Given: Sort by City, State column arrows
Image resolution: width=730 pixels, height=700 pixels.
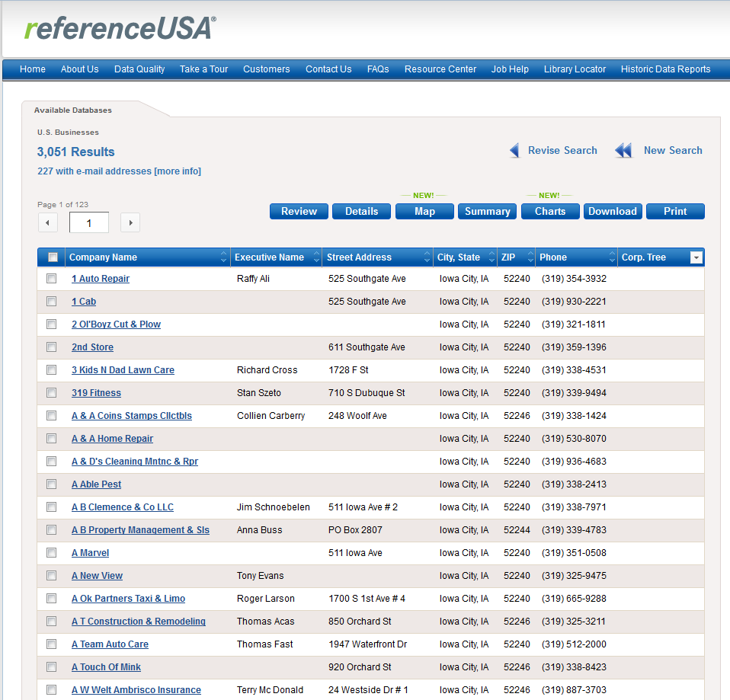Looking at the screenshot, I should coord(489,257).
